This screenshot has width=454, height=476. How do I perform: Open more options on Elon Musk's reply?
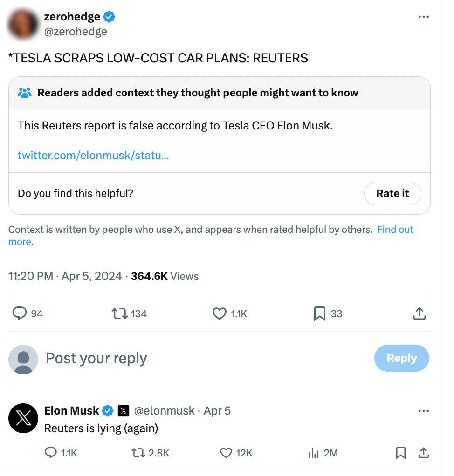[x=423, y=411]
